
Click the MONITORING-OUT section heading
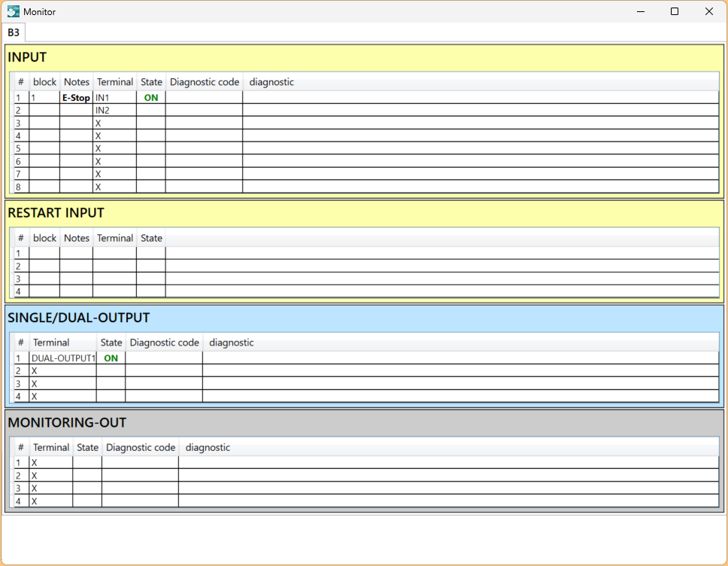pyautogui.click(x=67, y=422)
